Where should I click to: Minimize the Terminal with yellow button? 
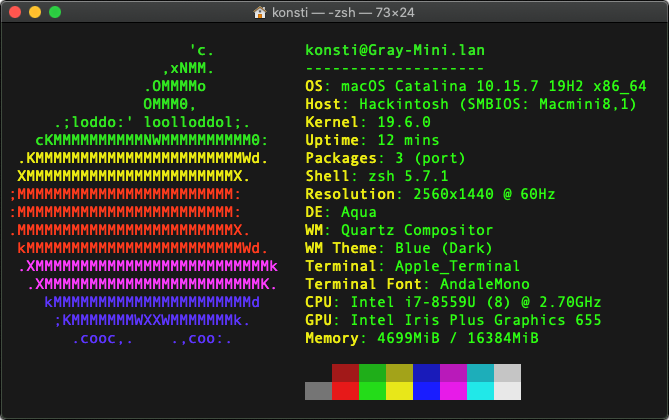click(x=35, y=12)
